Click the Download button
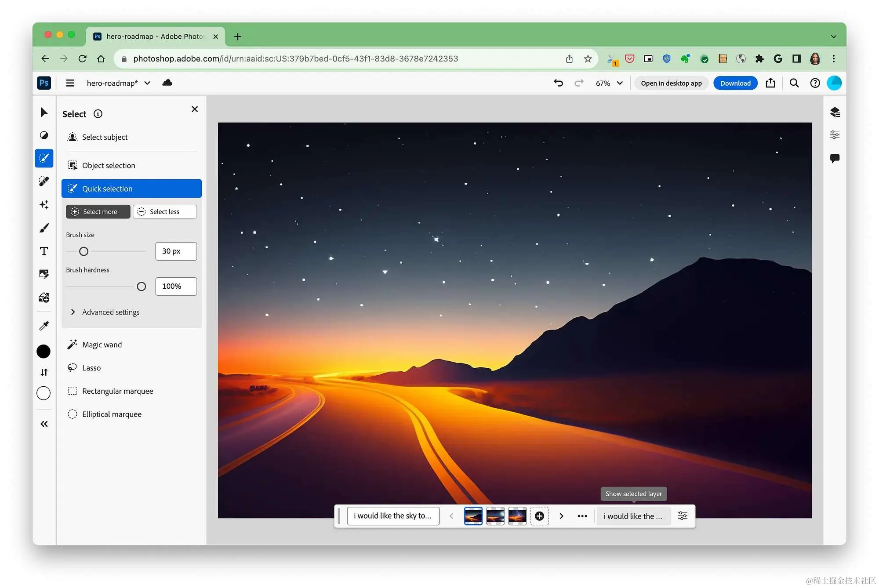This screenshot has height=588, width=879. [735, 83]
